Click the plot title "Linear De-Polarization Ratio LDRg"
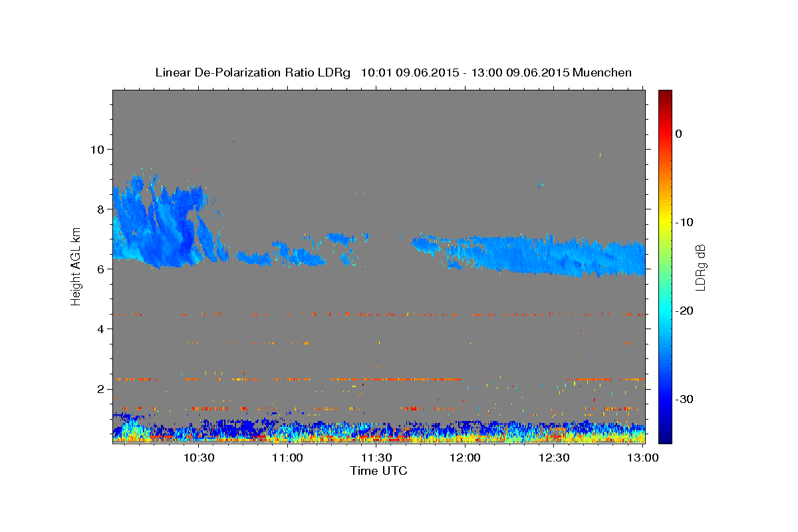Screen dimensions: 798x532 tap(252, 72)
